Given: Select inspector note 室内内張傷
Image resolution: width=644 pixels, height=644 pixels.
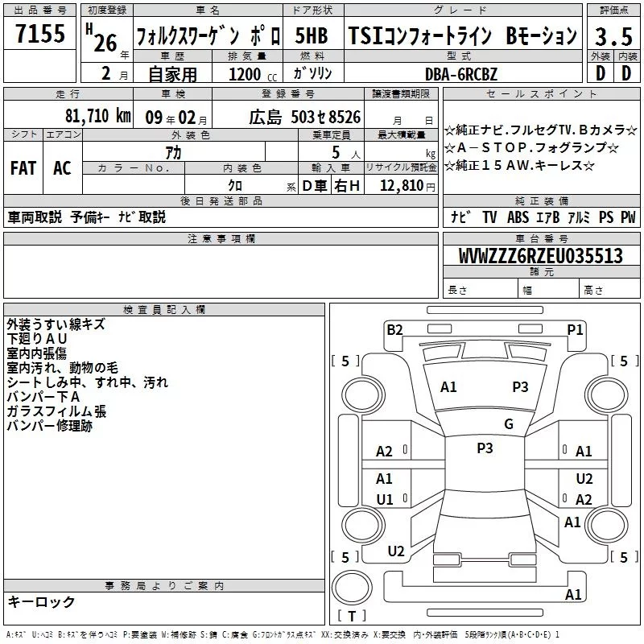Looking at the screenshot, I should coord(36,353).
